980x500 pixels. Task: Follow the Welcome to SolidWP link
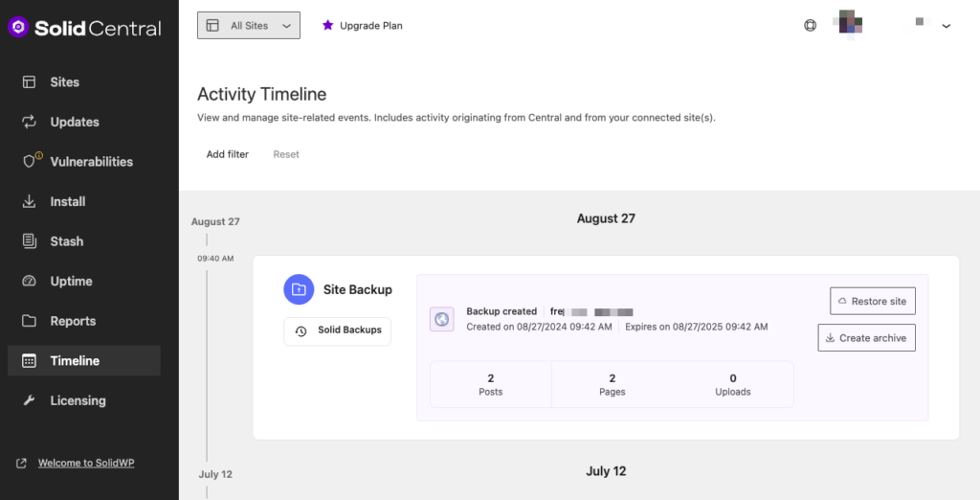86,463
